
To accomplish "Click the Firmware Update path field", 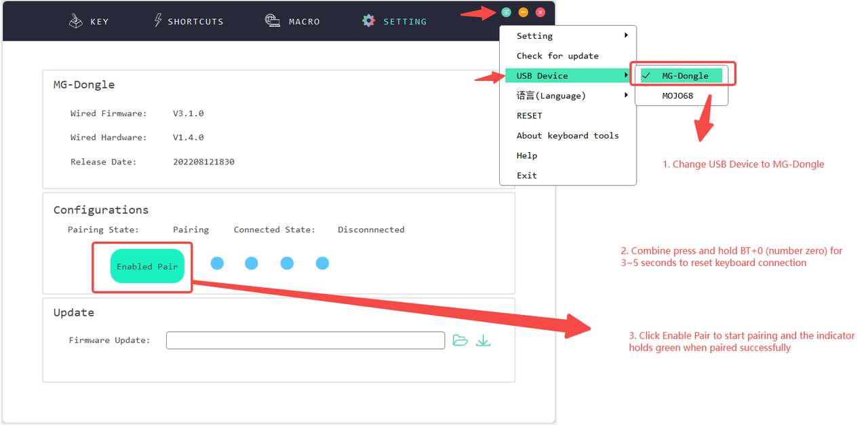I will pyautogui.click(x=305, y=340).
